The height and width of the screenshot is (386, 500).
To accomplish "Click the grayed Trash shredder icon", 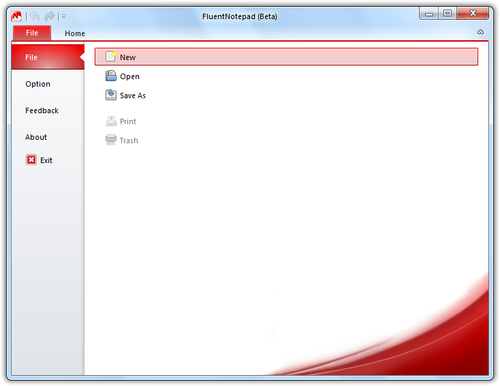I will tap(111, 140).
